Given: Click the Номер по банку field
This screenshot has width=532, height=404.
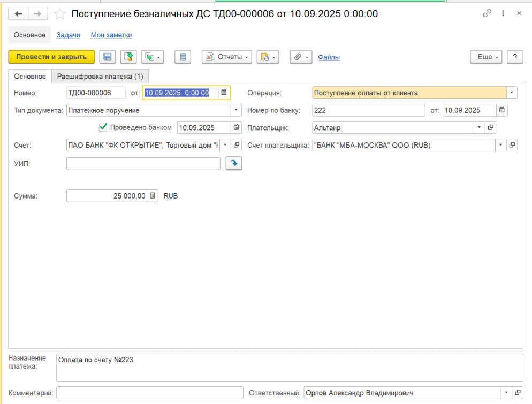Looking at the screenshot, I should click(368, 110).
